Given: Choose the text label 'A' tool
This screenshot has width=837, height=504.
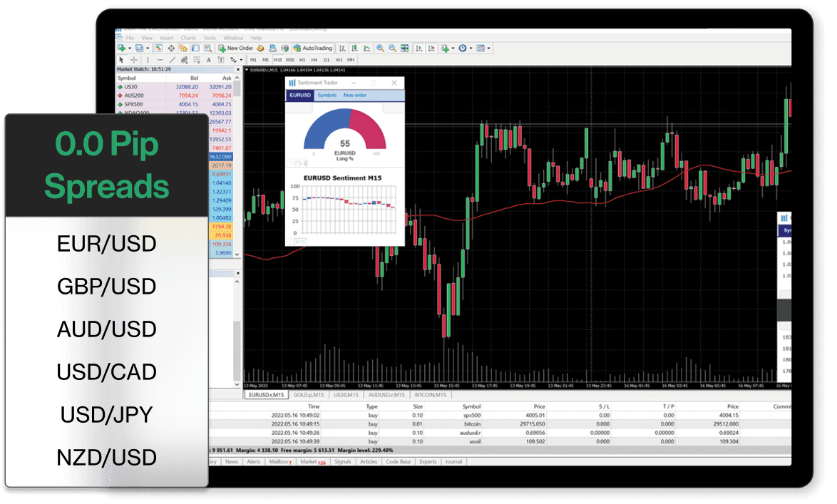Looking at the screenshot, I should point(210,60).
